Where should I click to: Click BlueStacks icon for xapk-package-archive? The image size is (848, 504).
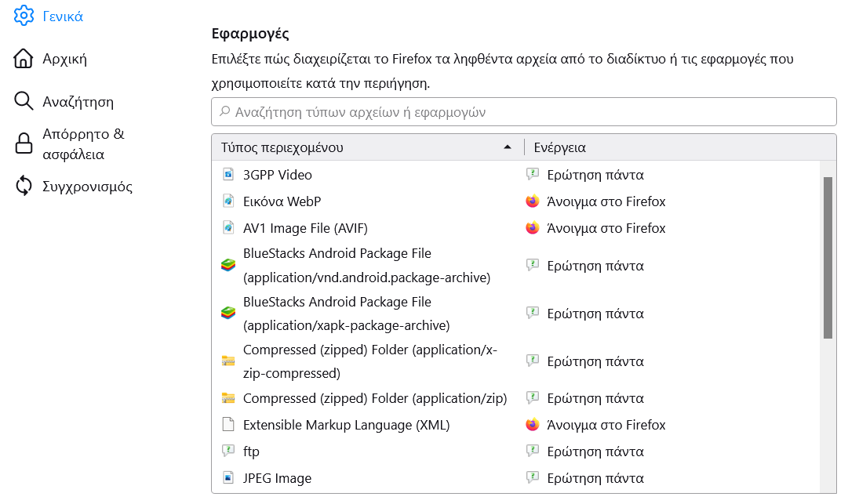(228, 313)
